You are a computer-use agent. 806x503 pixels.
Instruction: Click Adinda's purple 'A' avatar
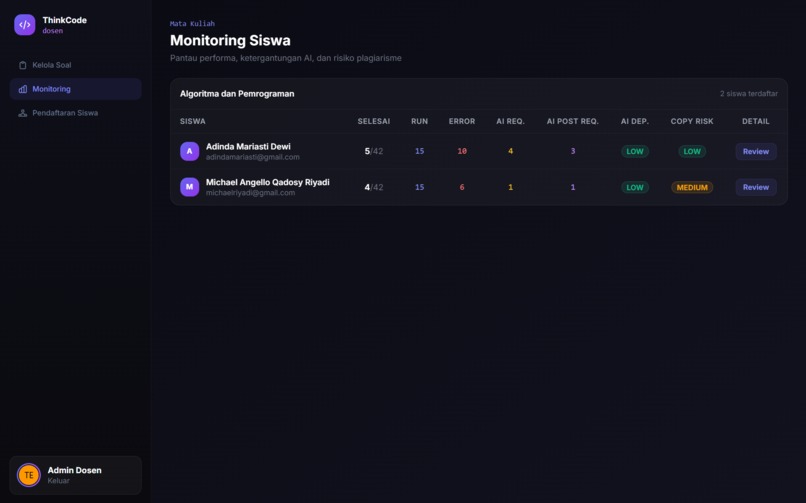click(x=190, y=152)
